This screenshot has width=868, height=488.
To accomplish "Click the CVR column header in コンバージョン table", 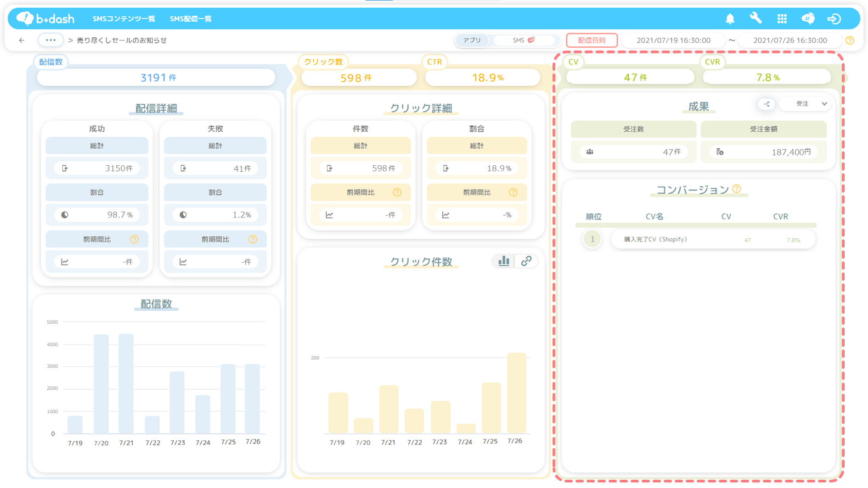I will point(780,216).
